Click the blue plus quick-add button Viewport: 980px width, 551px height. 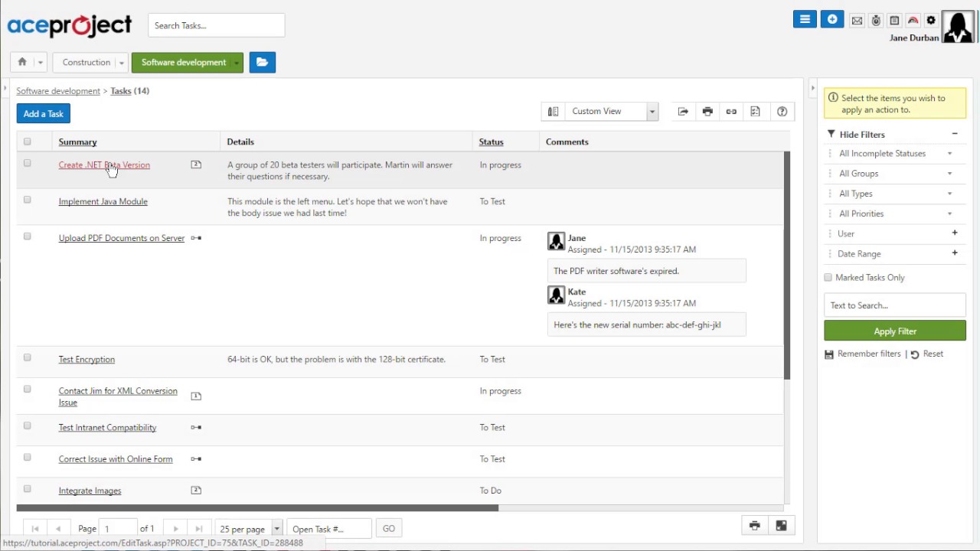[x=832, y=20]
